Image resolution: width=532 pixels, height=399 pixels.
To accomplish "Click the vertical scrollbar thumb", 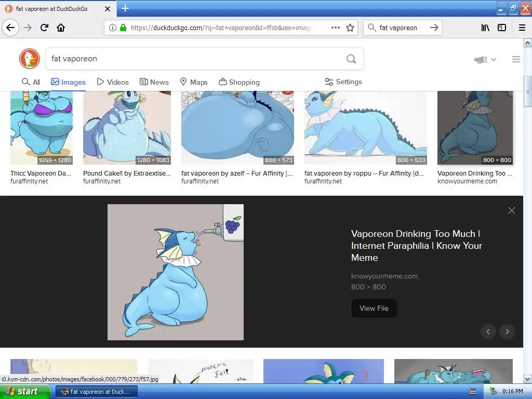I will click(528, 91).
